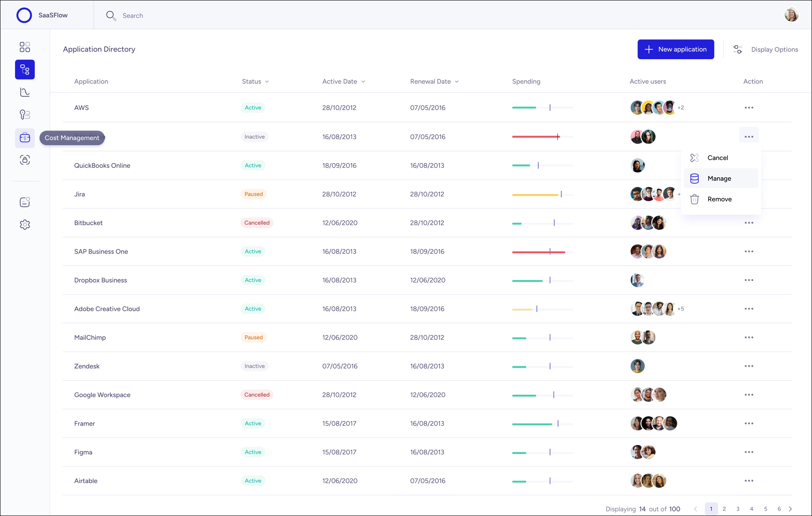
Task: Open the Display Options icon
Action: (x=738, y=49)
